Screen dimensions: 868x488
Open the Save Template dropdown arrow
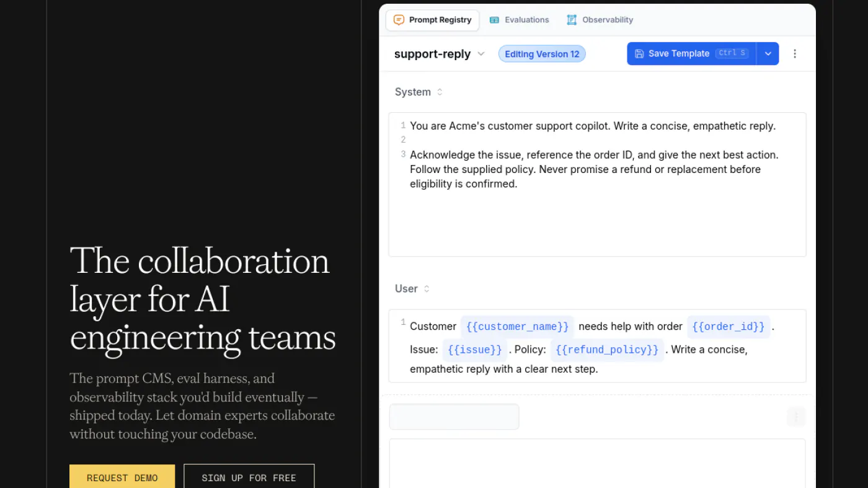768,54
